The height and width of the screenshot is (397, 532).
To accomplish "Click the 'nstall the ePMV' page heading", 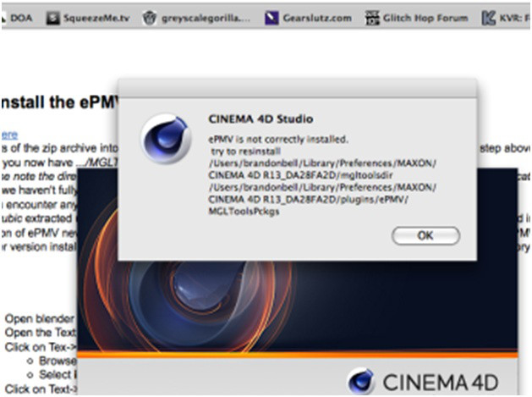I will [x=60, y=102].
